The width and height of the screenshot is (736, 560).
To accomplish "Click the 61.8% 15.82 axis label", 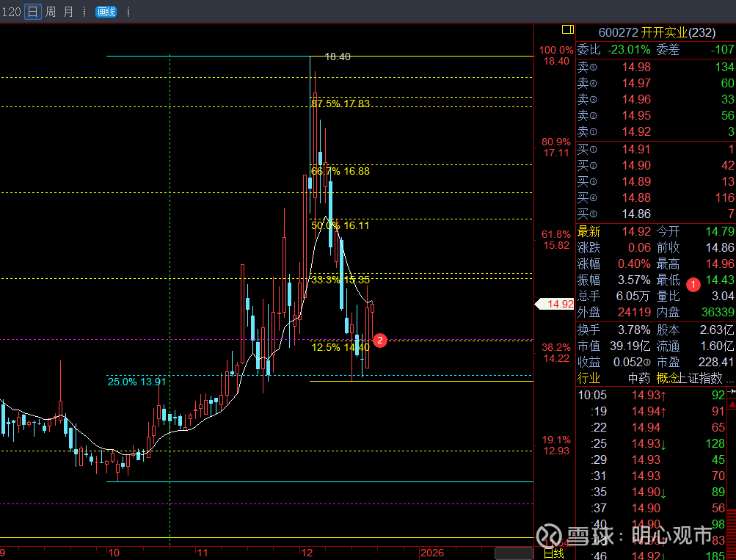I will pos(556,240).
